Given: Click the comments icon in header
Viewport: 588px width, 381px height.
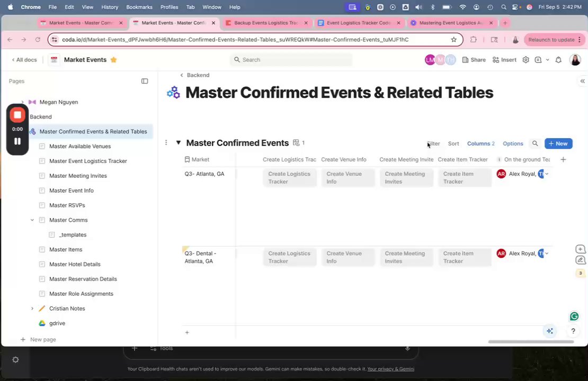Looking at the screenshot, I should click(538, 60).
